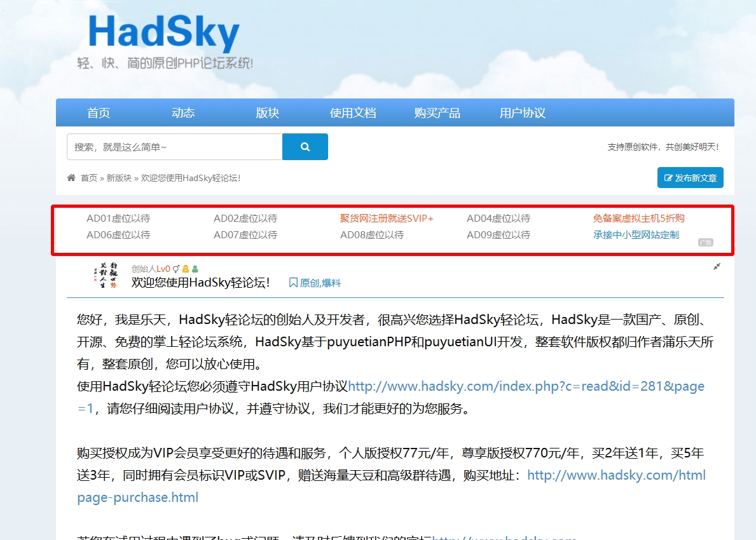Screen dimensions: 756x540
Task: Click the 创始人 label beside Lv0
Action: [x=144, y=269]
